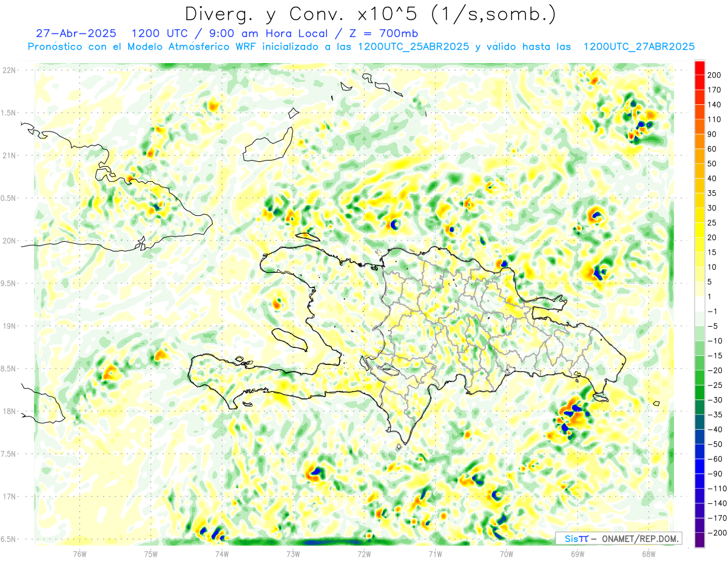Click longitude label 72W
Viewport: 728px width, 562px height.
[364, 553]
